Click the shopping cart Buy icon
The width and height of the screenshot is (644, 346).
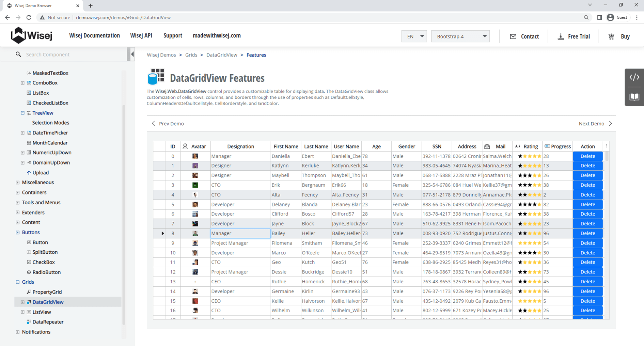[611, 36]
